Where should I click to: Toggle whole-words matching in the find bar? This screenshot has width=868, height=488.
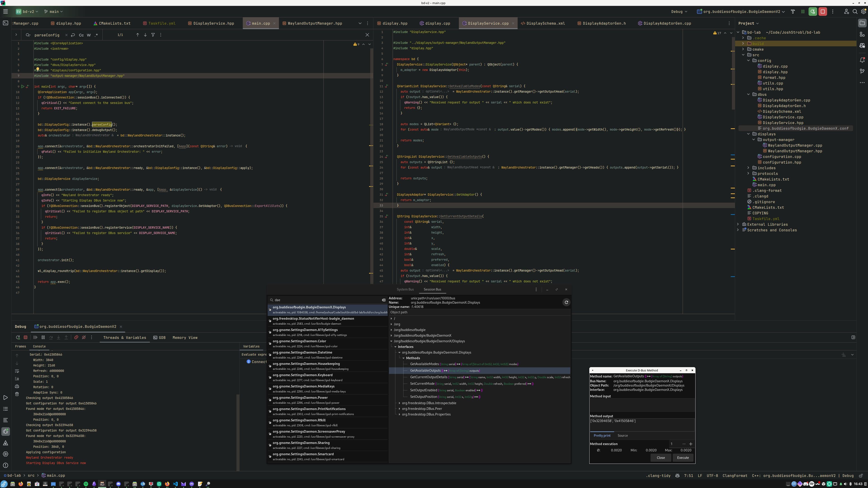point(89,35)
